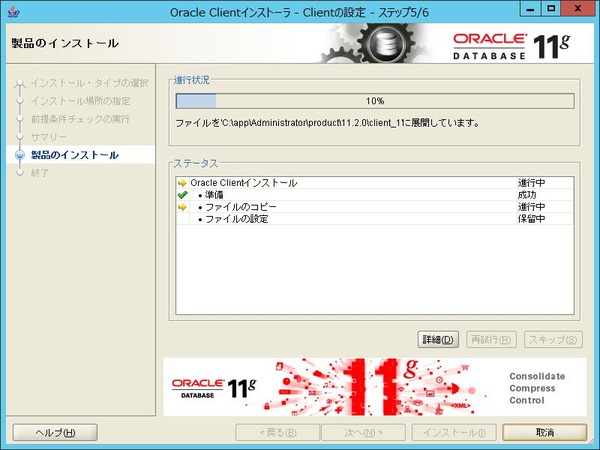Open 詳細(D) details button
Image resolution: width=600 pixels, height=450 pixels.
pos(438,339)
